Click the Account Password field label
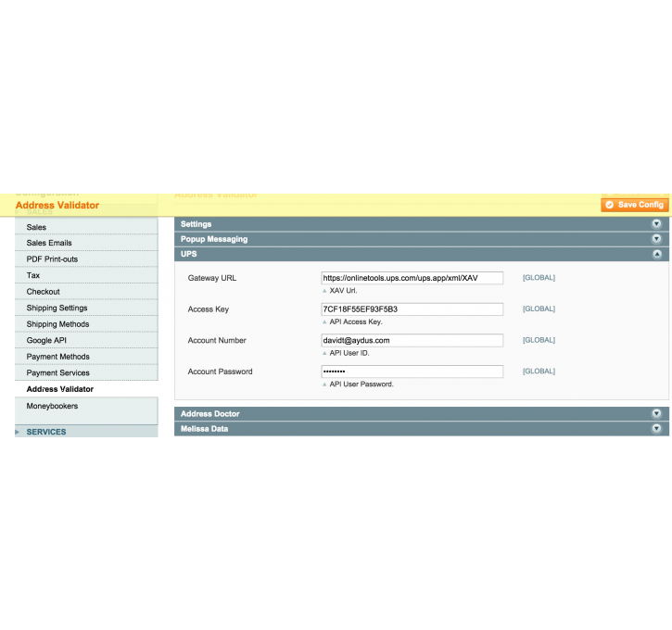Image resolution: width=672 pixels, height=630 pixels. 220,372
